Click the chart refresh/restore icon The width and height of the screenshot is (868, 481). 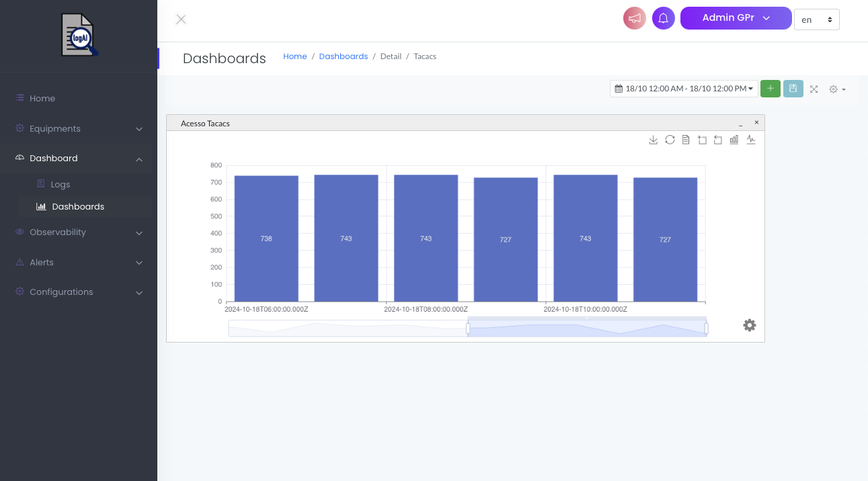670,140
